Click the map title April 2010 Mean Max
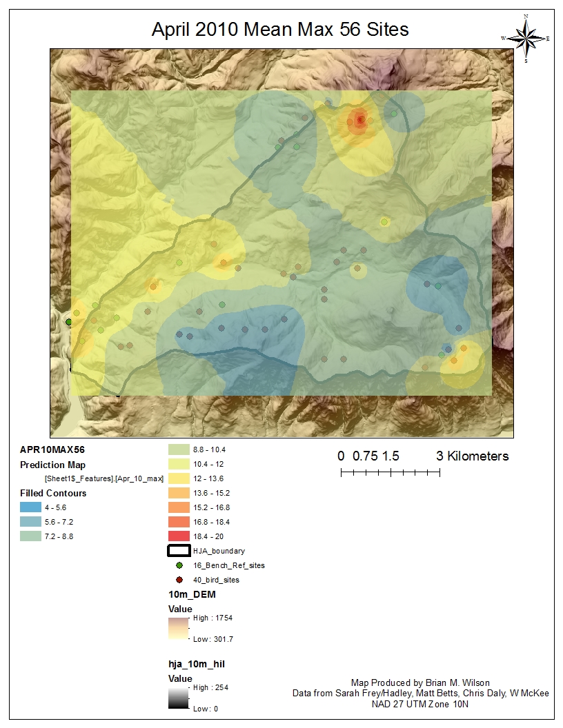This screenshot has height=728, width=563. (x=280, y=30)
